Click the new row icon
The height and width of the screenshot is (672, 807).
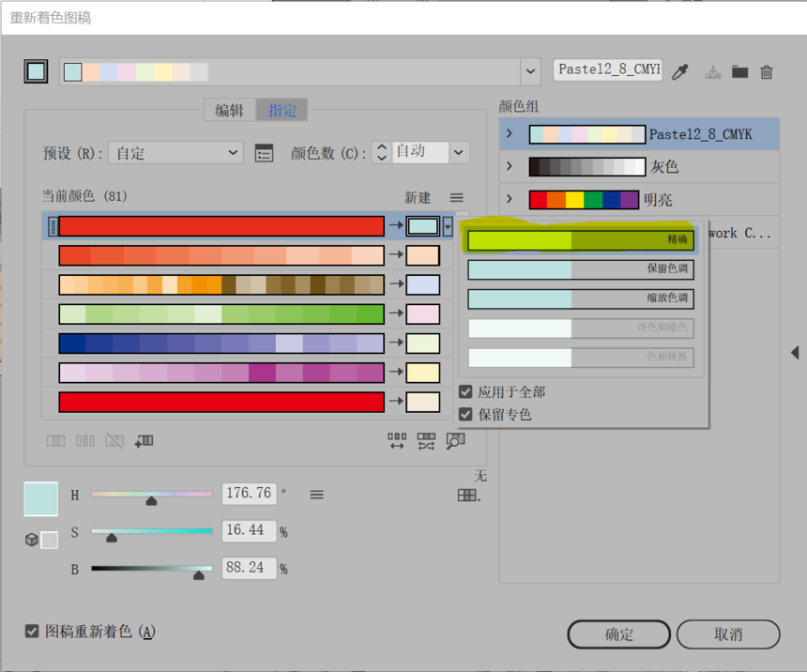(x=145, y=441)
